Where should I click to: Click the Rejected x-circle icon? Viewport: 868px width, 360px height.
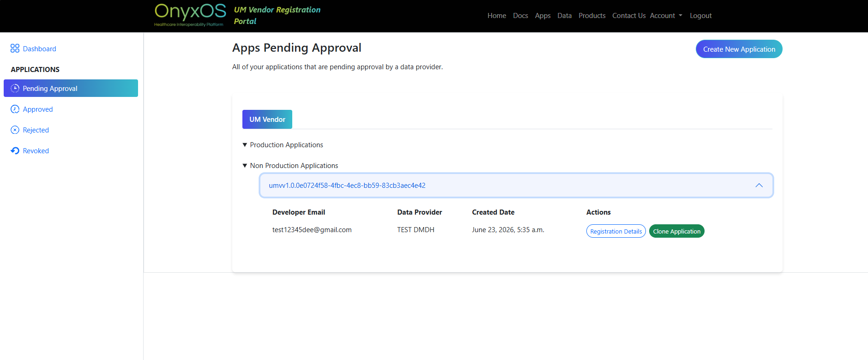15,130
